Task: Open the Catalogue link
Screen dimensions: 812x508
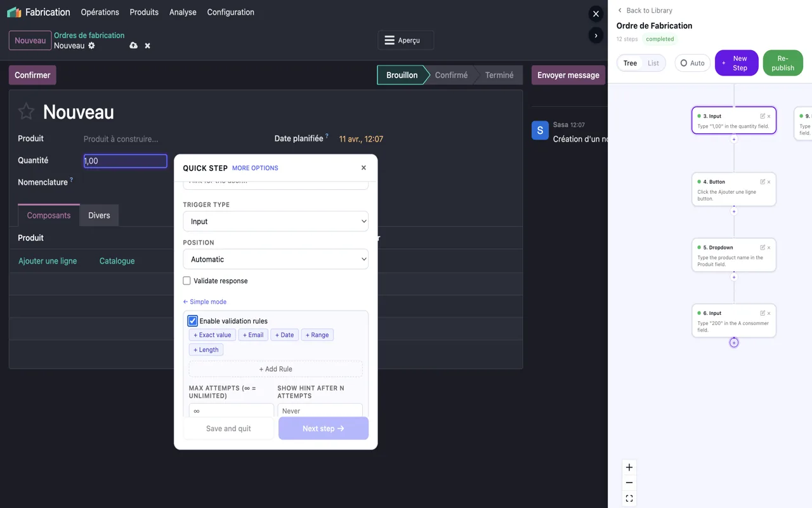Action: [117, 261]
